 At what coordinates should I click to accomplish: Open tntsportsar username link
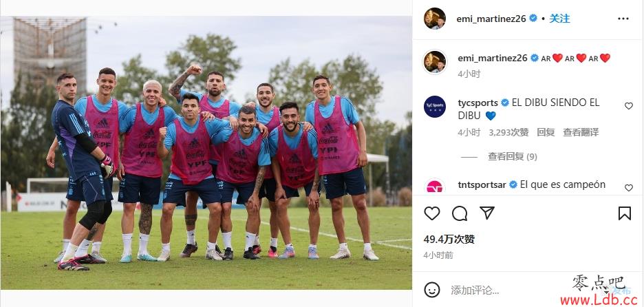(482, 184)
